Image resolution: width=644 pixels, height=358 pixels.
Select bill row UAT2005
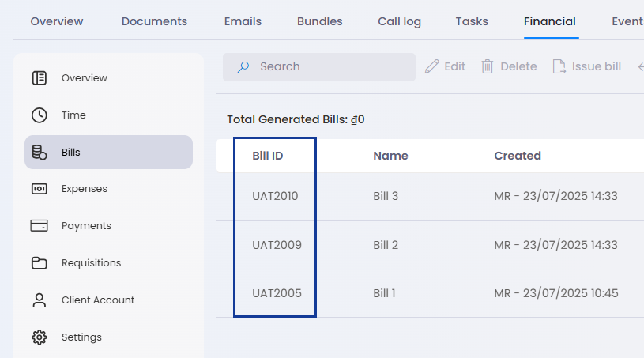(x=430, y=293)
